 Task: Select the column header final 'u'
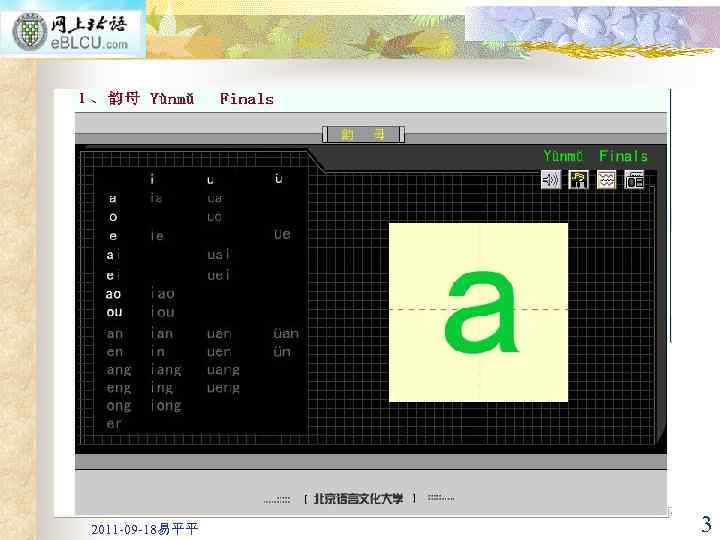coord(210,180)
